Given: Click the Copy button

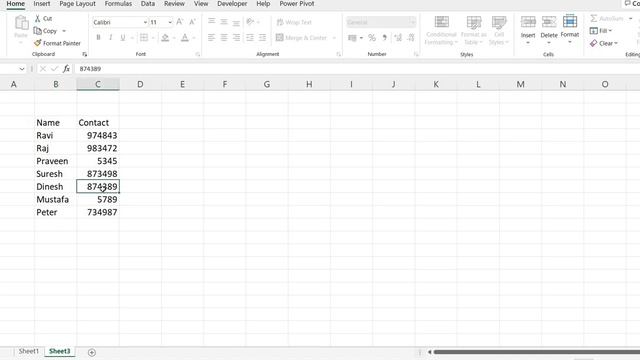Looking at the screenshot, I should point(46,31).
